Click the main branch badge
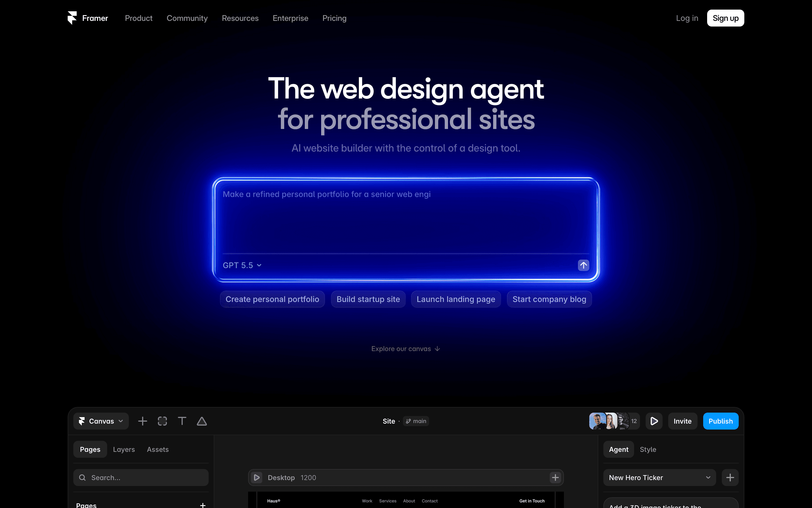The height and width of the screenshot is (508, 812). tap(416, 421)
